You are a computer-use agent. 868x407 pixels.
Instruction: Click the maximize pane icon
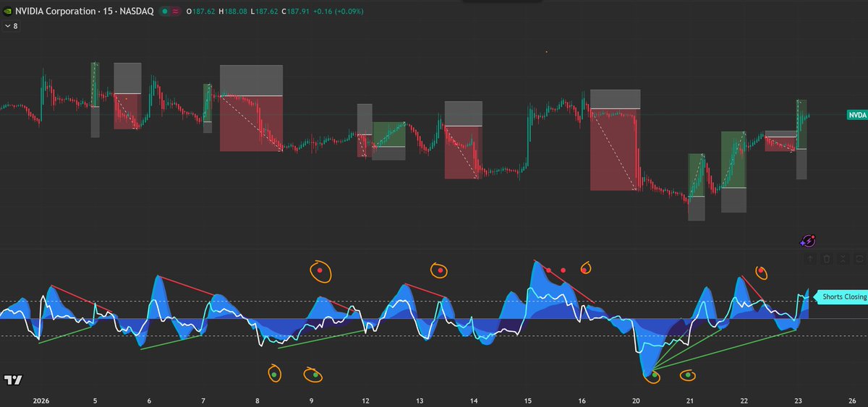pyautogui.click(x=859, y=258)
